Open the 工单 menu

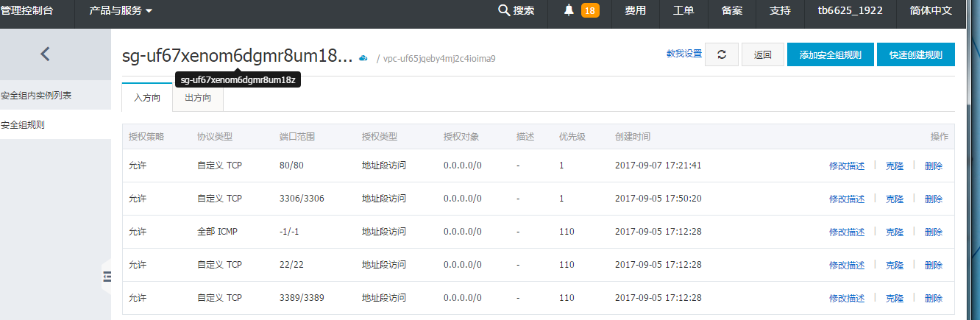(x=683, y=11)
